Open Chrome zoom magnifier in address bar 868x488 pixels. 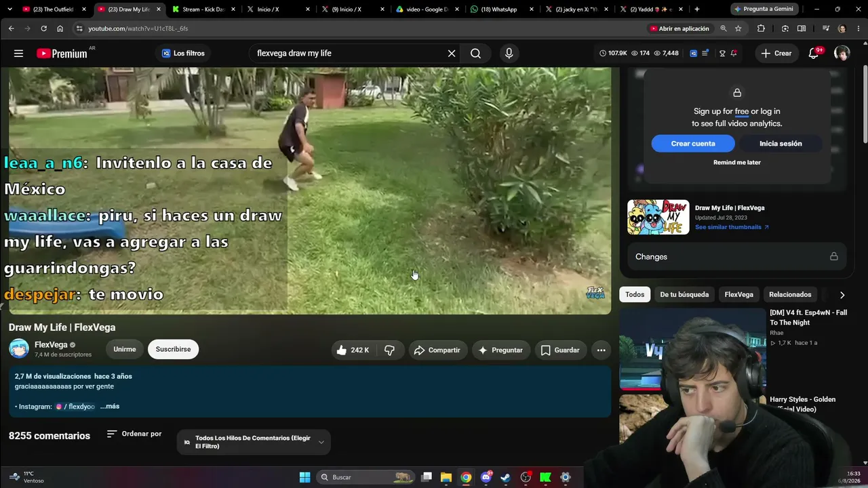click(724, 28)
